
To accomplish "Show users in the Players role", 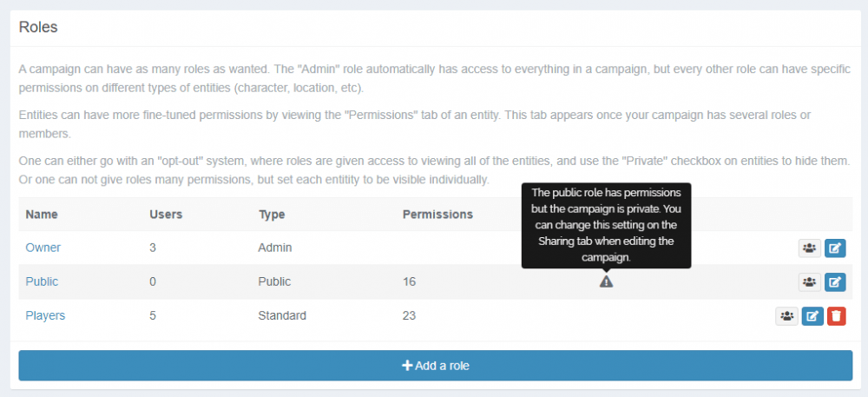I will click(786, 316).
